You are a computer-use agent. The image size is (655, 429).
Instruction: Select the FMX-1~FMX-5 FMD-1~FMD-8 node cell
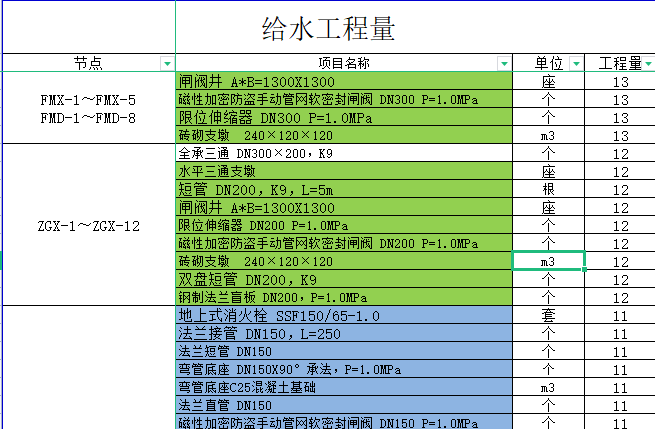(89, 108)
